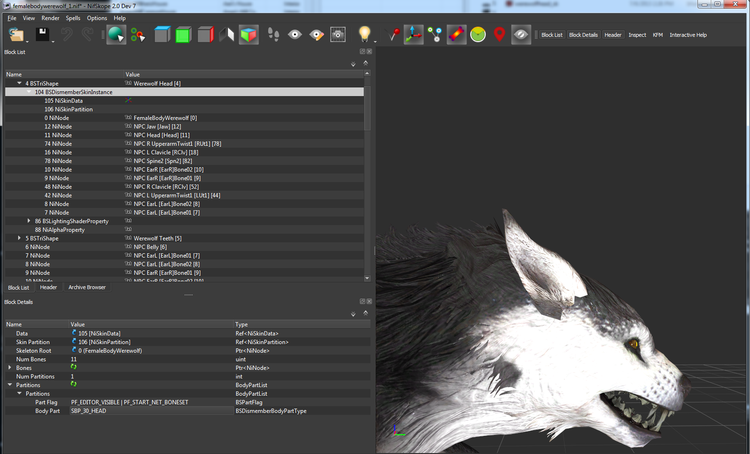Click the Redo arrow icon
Screen dimensions: 750x454
pyautogui.click(x=88, y=34)
